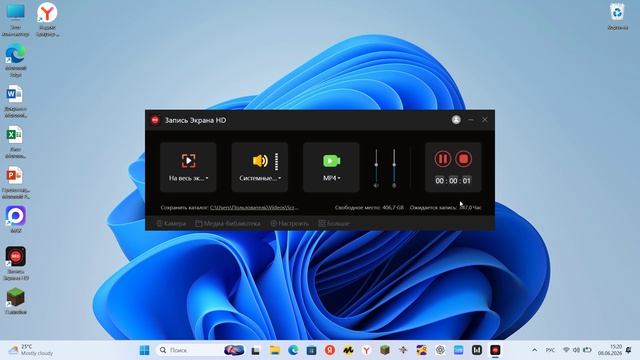This screenshot has width=640, height=360.
Task: Open Task View from the taskbar
Action: pyautogui.click(x=256, y=350)
